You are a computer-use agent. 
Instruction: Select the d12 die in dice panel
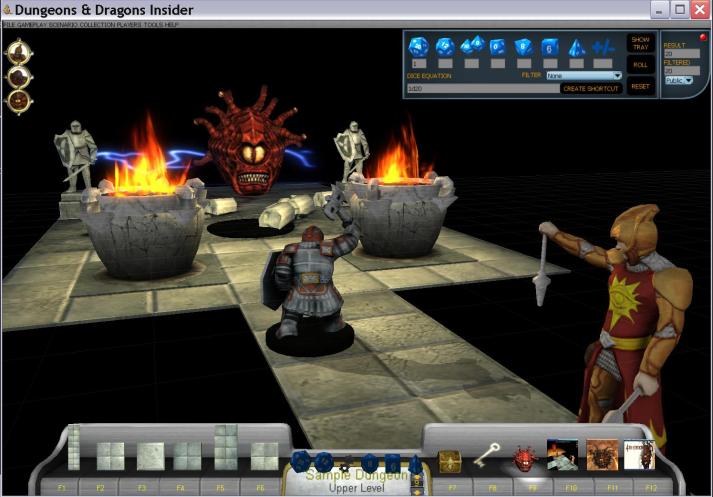coord(445,47)
